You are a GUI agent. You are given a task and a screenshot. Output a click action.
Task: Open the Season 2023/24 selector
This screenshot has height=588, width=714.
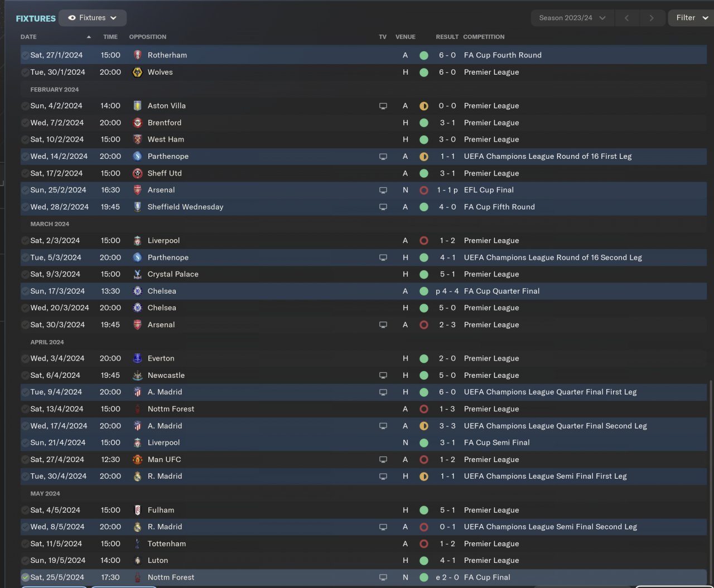point(572,18)
